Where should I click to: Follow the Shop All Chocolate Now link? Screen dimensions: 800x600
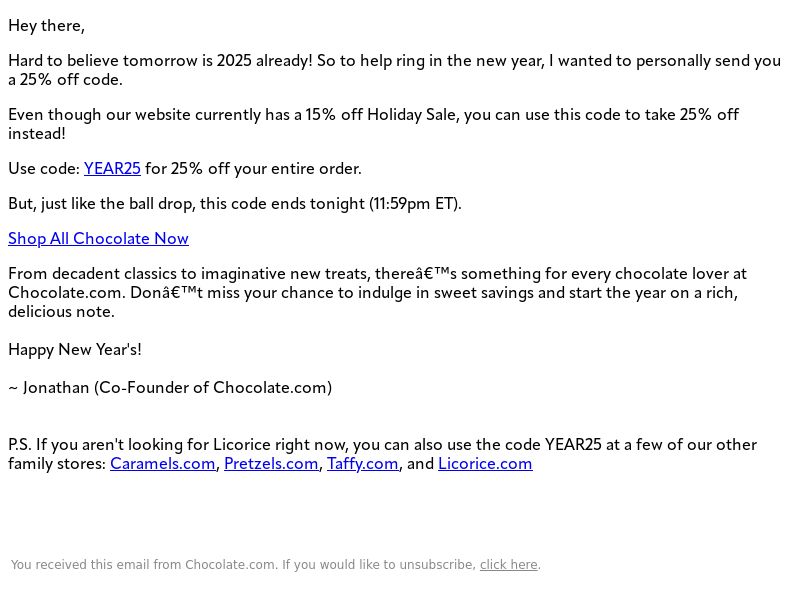point(98,238)
